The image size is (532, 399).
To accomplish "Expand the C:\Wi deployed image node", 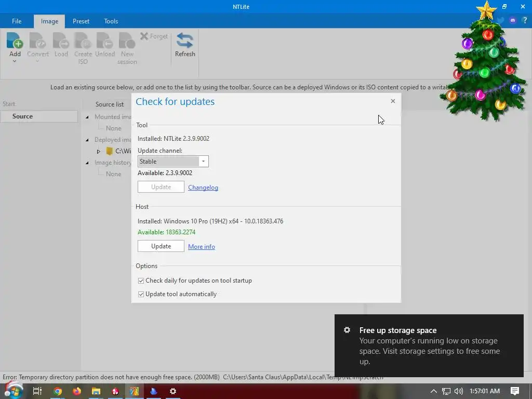I will click(98, 151).
